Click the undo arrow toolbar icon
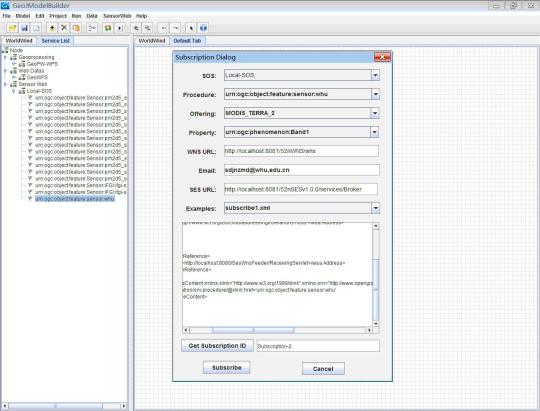The width and height of the screenshot is (540, 411). pyautogui.click(x=164, y=28)
